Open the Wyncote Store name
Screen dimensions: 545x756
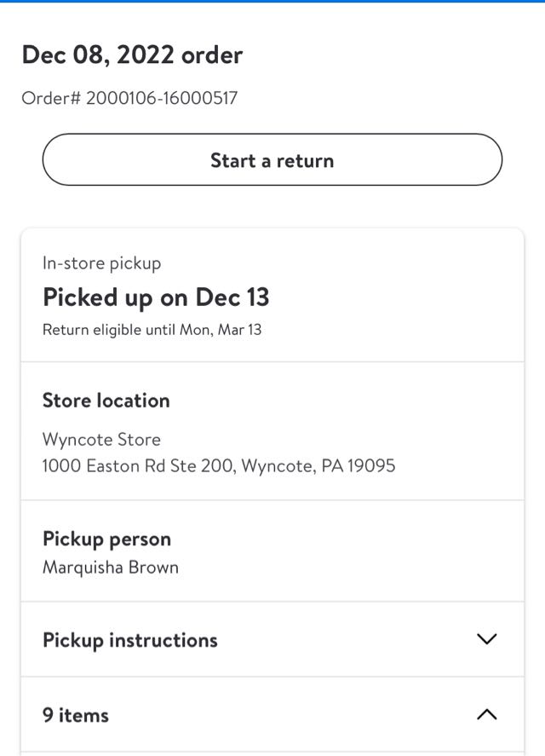click(101, 440)
